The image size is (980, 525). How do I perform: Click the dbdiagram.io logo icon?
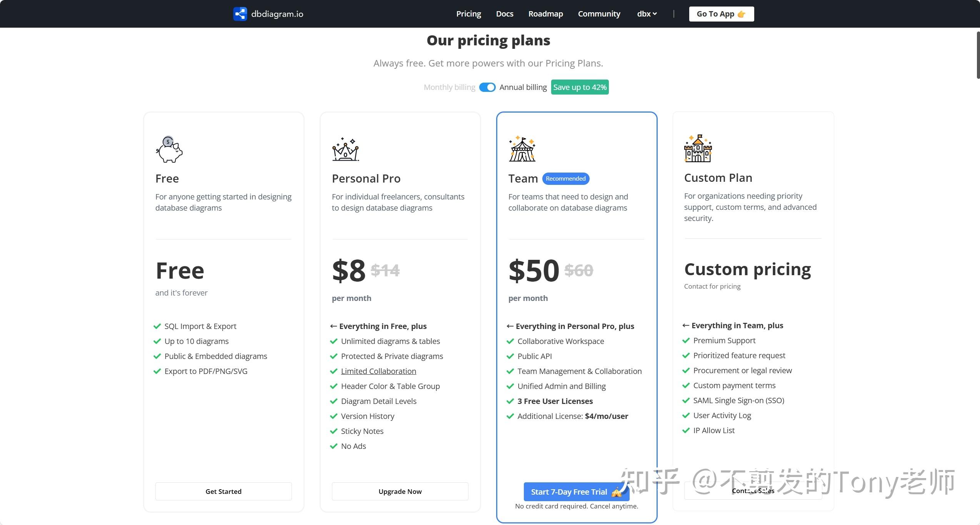pyautogui.click(x=240, y=14)
